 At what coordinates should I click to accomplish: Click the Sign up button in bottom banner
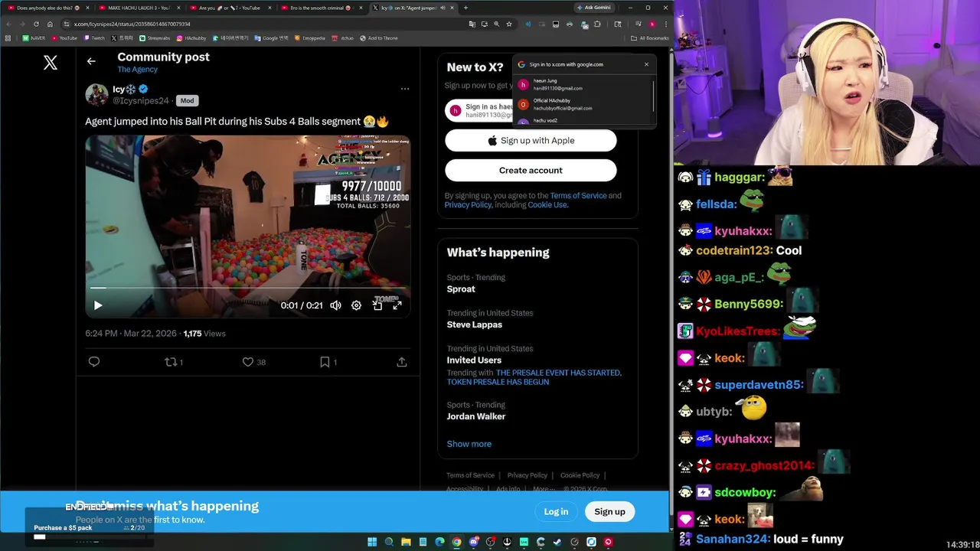click(609, 512)
